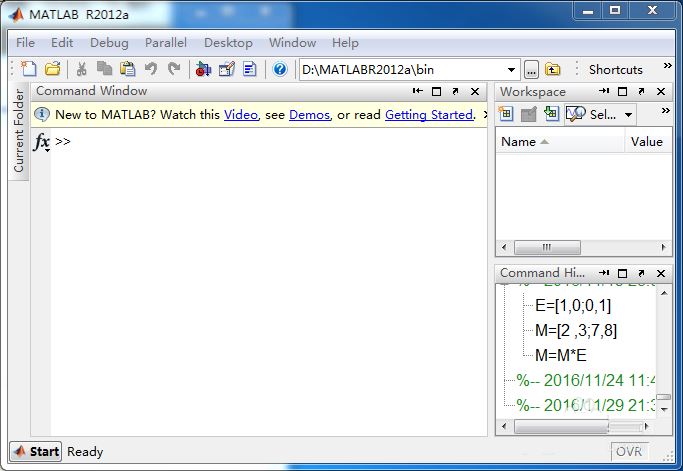Open the Window menu

tap(292, 43)
